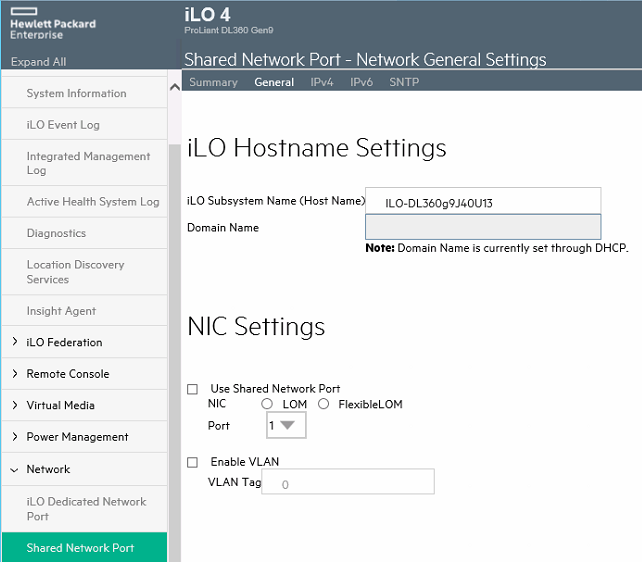The height and width of the screenshot is (562, 642).
Task: Click the NIC Settings heading
Action: click(256, 326)
